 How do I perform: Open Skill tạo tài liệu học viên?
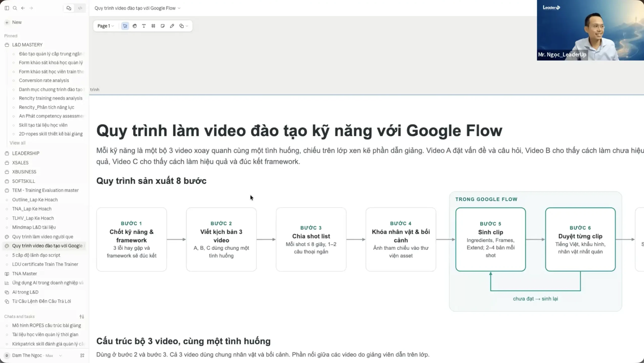[43, 125]
